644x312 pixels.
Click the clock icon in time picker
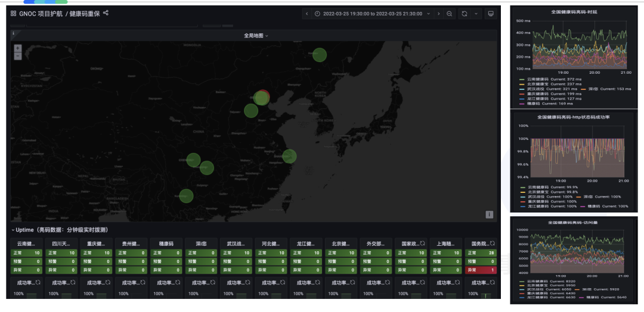[317, 14]
